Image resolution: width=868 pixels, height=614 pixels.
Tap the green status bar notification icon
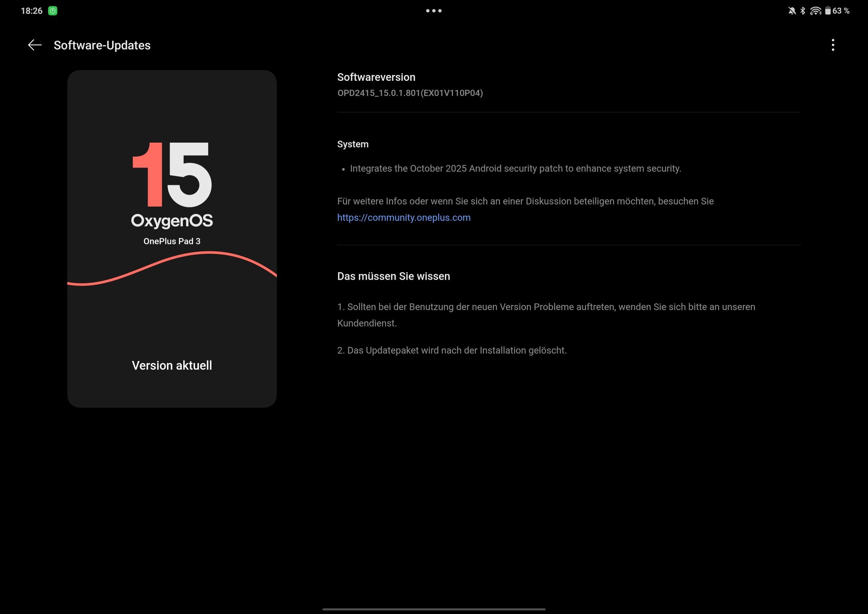click(53, 11)
